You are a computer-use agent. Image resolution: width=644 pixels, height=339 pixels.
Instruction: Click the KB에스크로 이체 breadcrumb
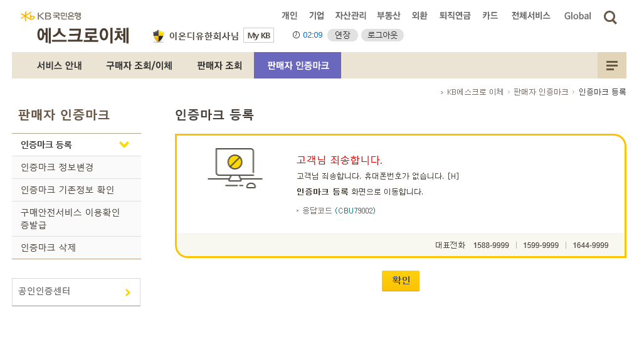tap(475, 92)
